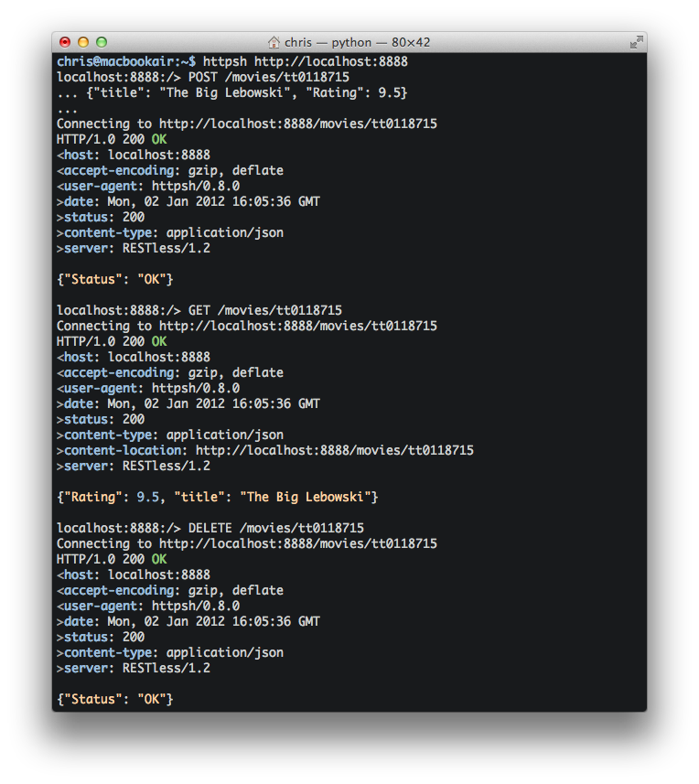Click the 'user-agent: httpsh/0.8.0' line under GET
699x784 pixels.
(x=148, y=389)
